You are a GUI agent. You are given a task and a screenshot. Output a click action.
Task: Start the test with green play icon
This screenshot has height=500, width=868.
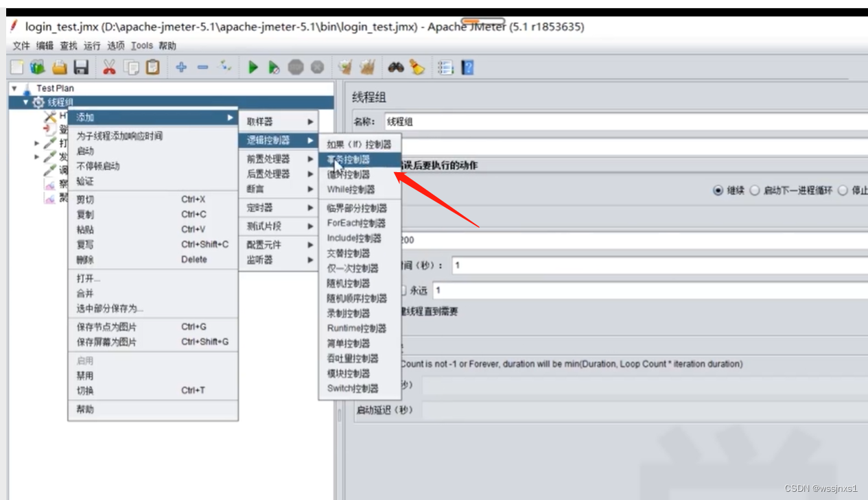[253, 67]
